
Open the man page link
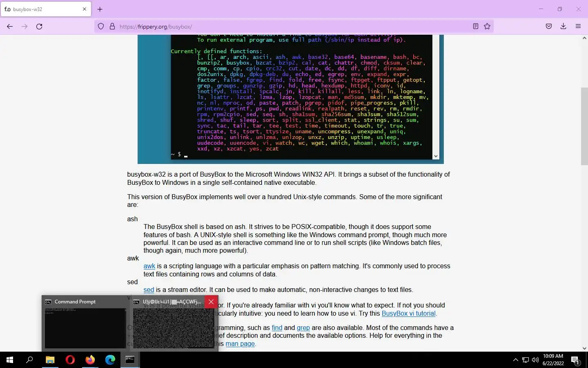[240, 344]
